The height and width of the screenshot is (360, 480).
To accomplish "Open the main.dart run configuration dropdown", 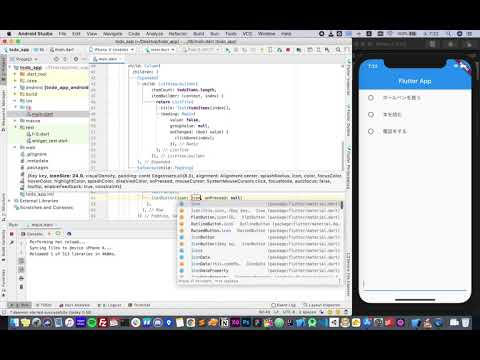I will pos(160,50).
